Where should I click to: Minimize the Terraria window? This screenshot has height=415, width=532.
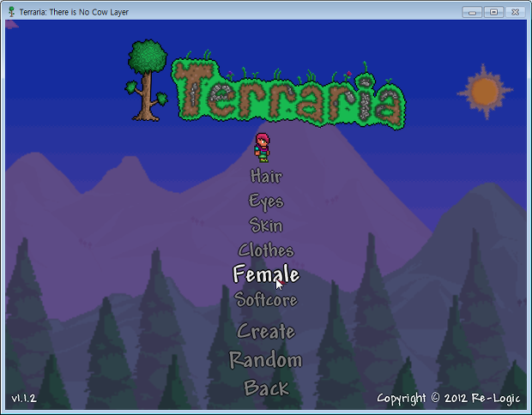[x=472, y=12]
